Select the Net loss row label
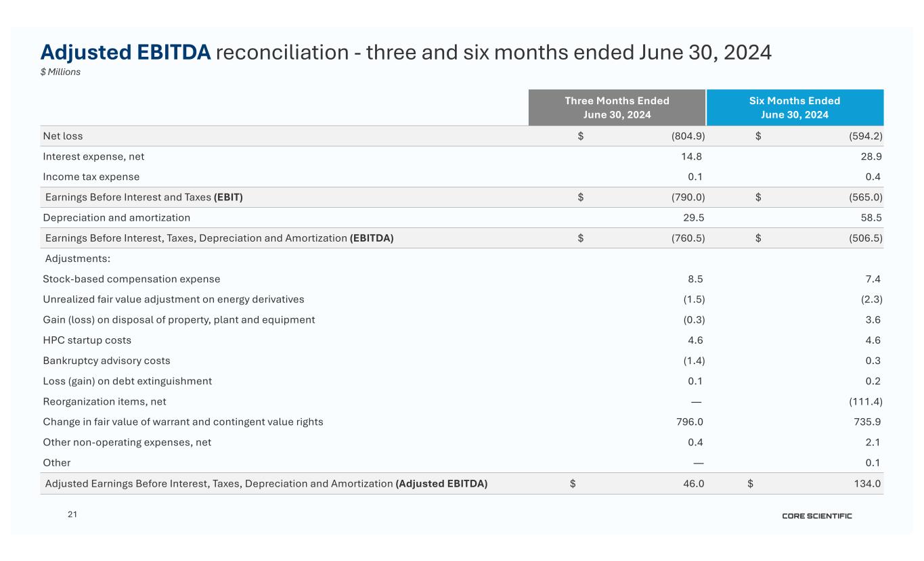Image resolution: width=924 pixels, height=561 pixels. point(63,136)
